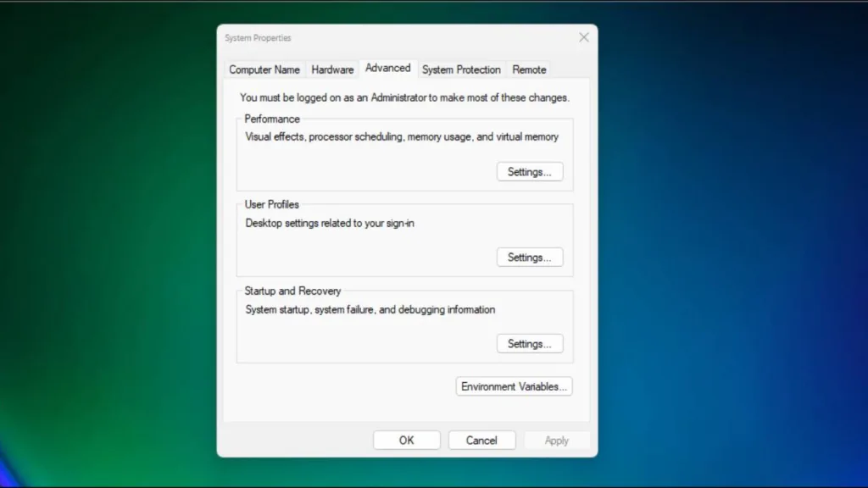Click 'Visual effects, processor scheduling' description
The width and height of the screenshot is (868, 488).
pyautogui.click(x=401, y=136)
